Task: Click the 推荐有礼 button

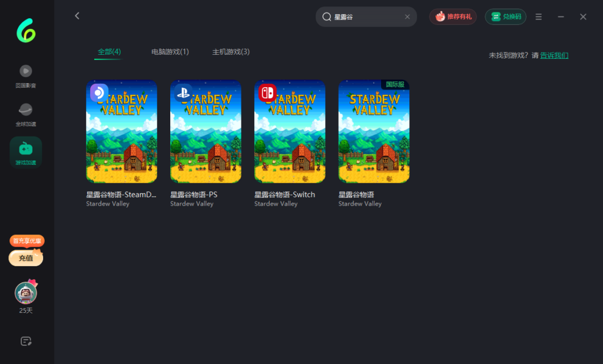Action: point(453,17)
